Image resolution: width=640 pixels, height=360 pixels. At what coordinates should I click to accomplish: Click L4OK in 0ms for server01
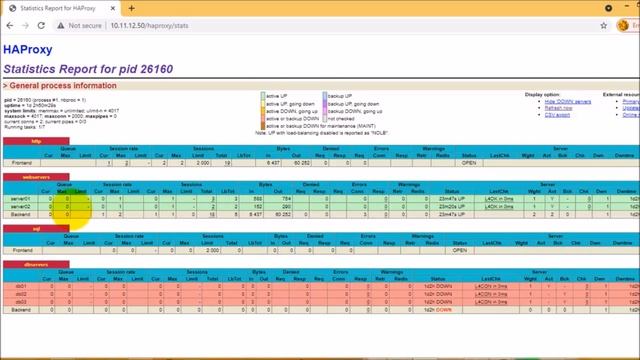point(499,199)
